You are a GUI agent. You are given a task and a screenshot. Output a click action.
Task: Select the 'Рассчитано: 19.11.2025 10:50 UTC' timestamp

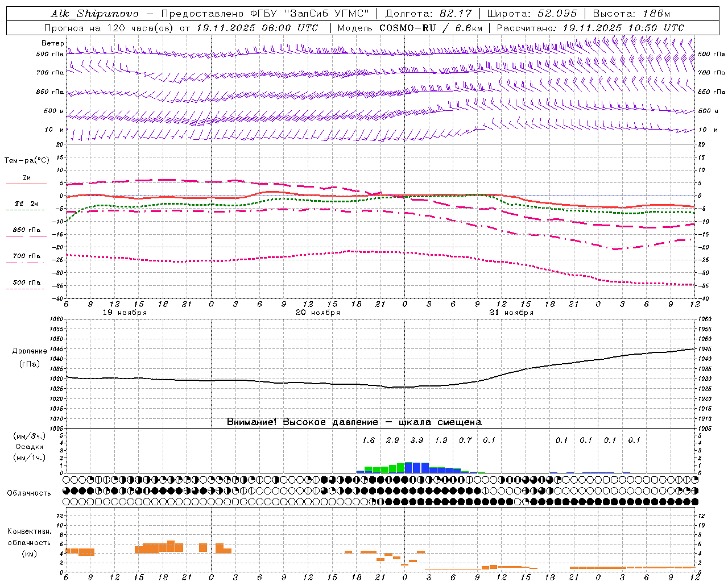[590, 28]
